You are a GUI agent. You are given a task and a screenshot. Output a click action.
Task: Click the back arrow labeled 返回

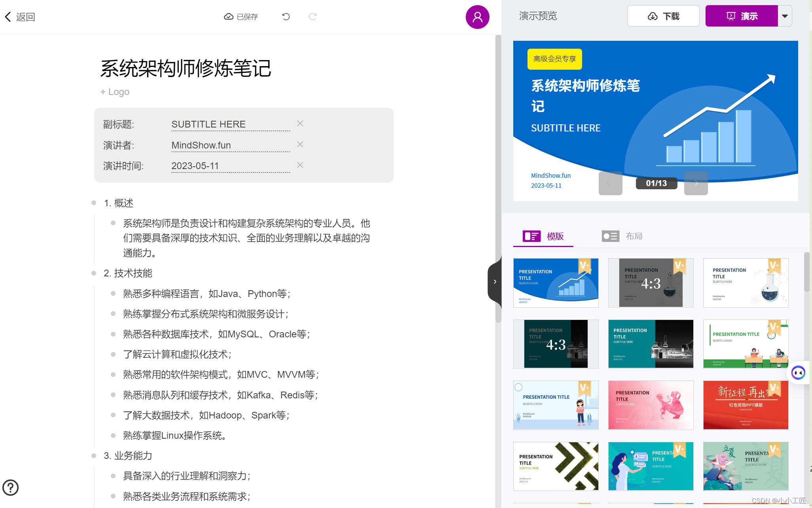point(20,17)
